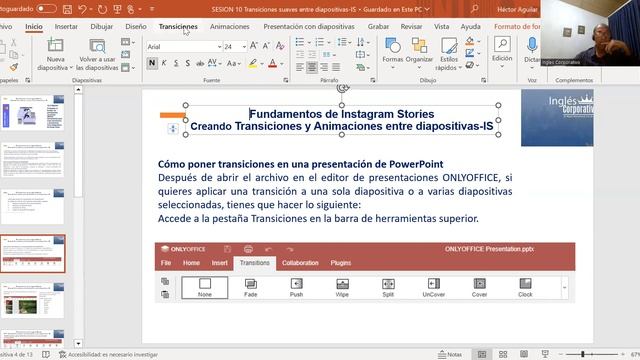Switch to the Transiciones tab
The width and height of the screenshot is (640, 360).
pyautogui.click(x=178, y=27)
